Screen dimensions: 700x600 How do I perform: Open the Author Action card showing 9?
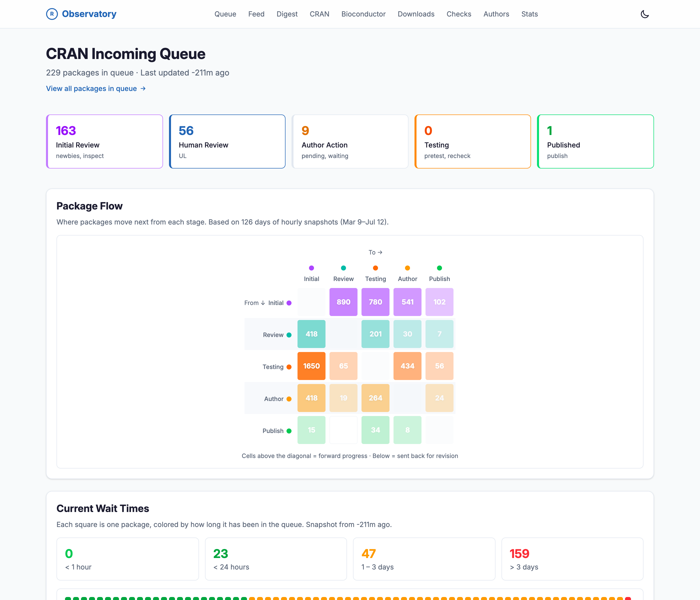(350, 141)
